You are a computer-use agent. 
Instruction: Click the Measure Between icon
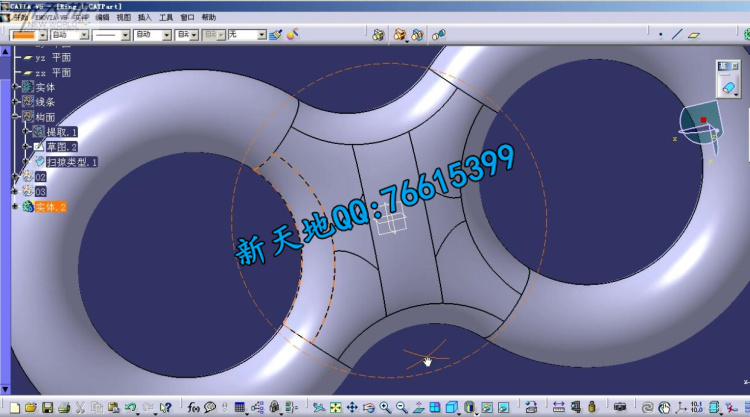(x=559, y=407)
